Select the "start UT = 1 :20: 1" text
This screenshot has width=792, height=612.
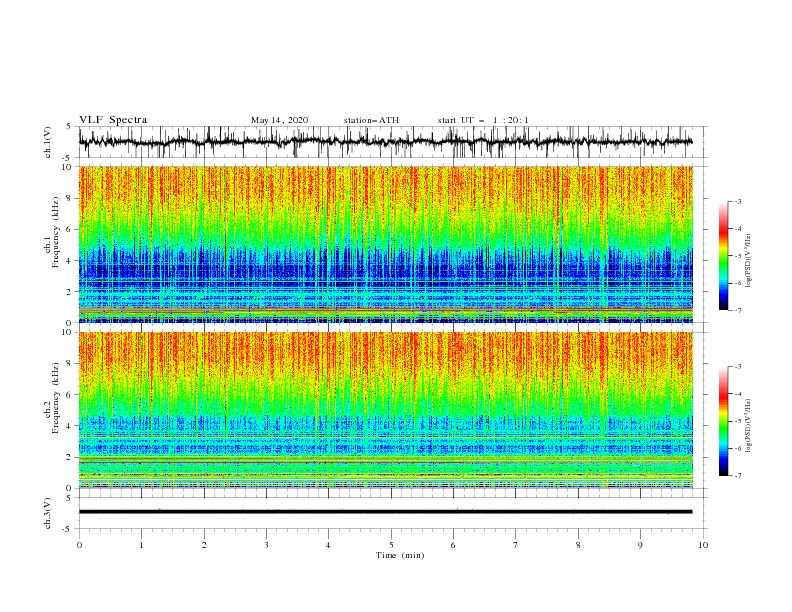pos(483,120)
